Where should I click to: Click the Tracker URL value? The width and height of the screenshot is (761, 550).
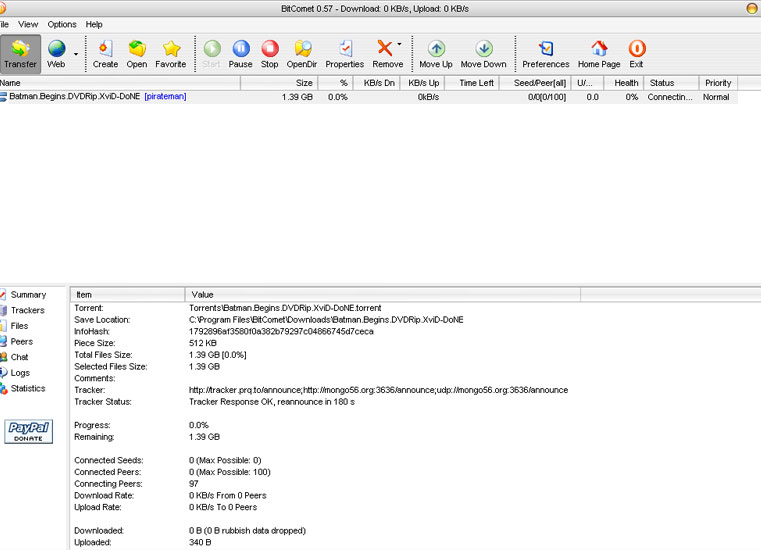point(378,390)
